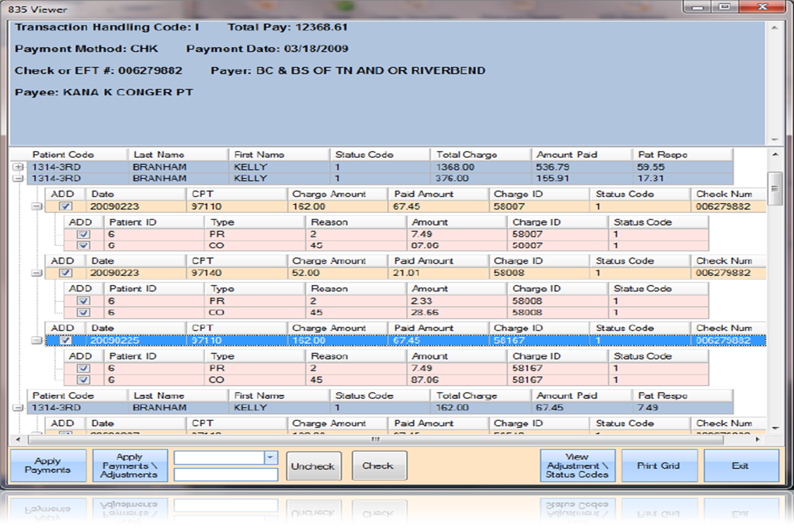This screenshot has height=532, width=794.
Task: Click the Print Grid button
Action: [658, 466]
